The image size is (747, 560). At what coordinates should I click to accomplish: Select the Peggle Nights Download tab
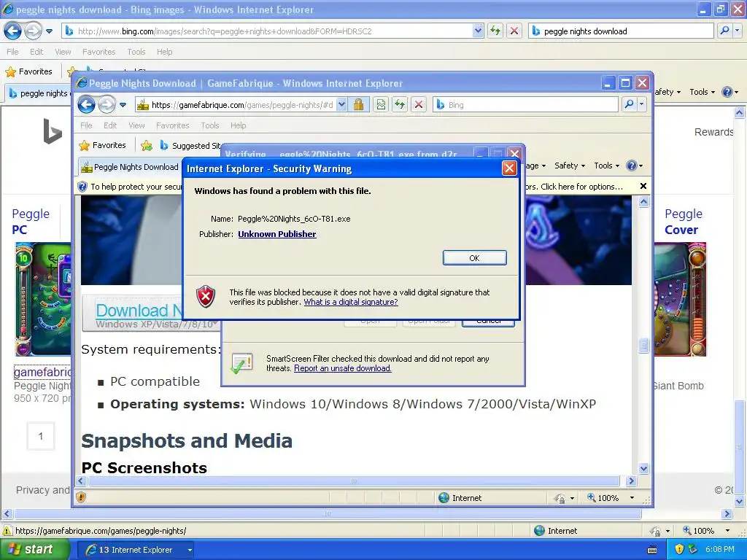click(x=130, y=167)
